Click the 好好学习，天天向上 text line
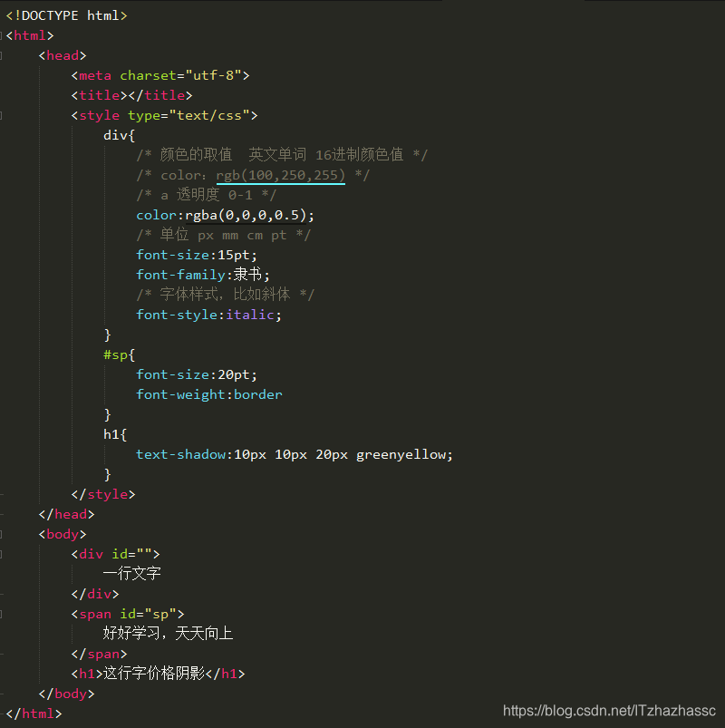This screenshot has width=725, height=728. click(x=168, y=634)
